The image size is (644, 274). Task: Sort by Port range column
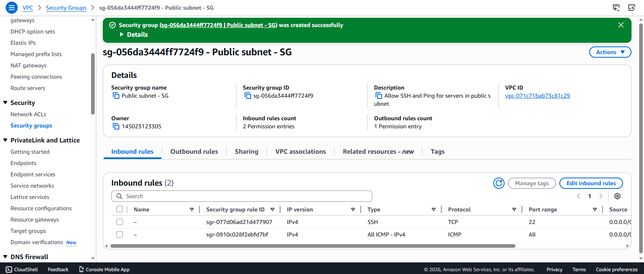click(x=595, y=209)
